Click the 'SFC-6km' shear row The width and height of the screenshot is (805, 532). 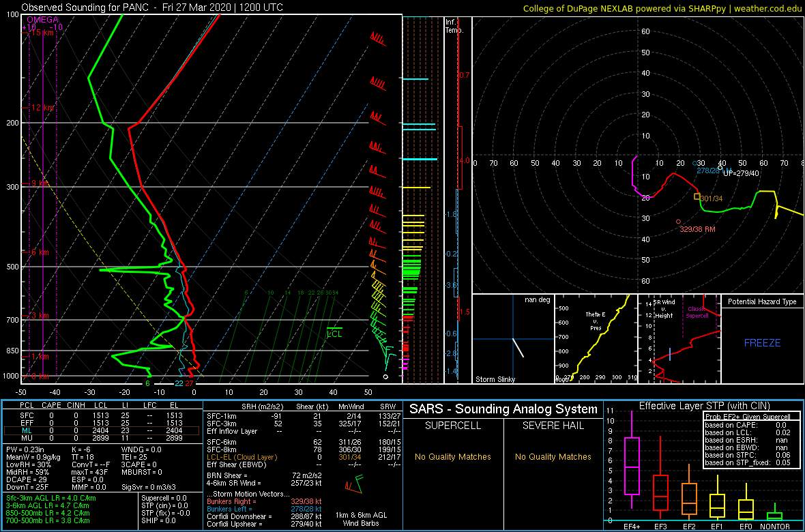click(x=304, y=441)
